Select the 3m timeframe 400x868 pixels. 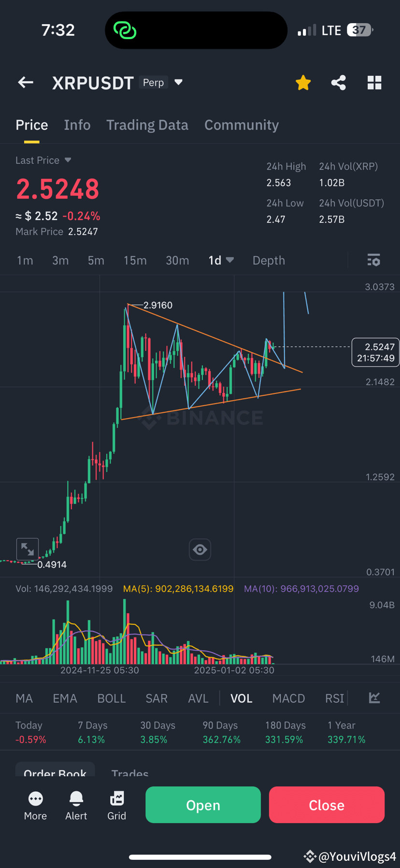60,260
